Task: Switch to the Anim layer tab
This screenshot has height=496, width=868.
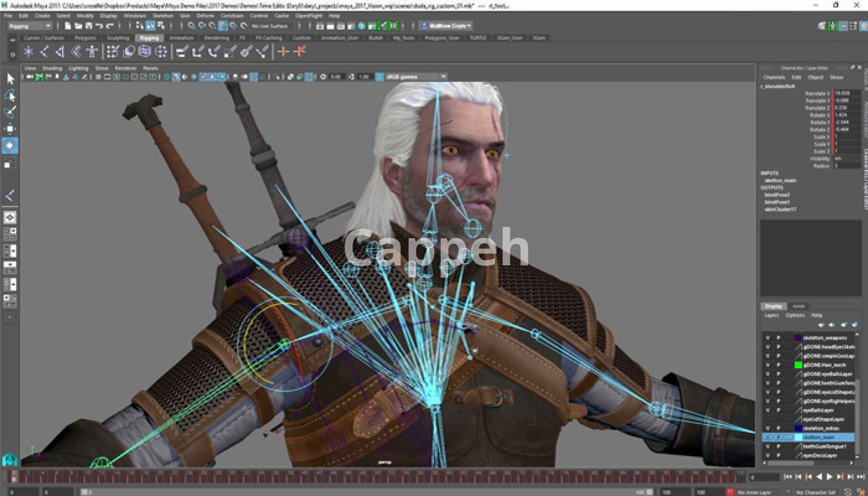Action: (798, 306)
